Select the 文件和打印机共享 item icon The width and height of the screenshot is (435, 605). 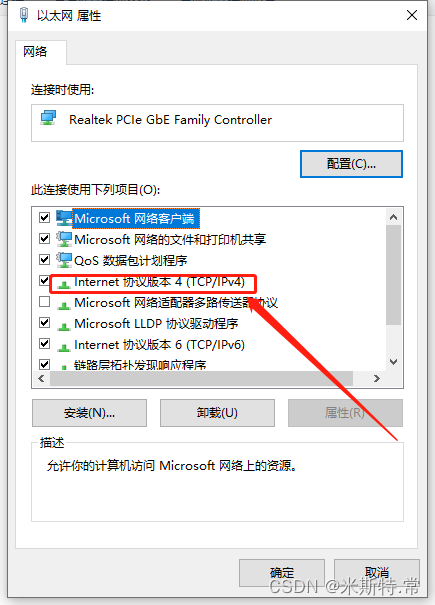coord(64,239)
